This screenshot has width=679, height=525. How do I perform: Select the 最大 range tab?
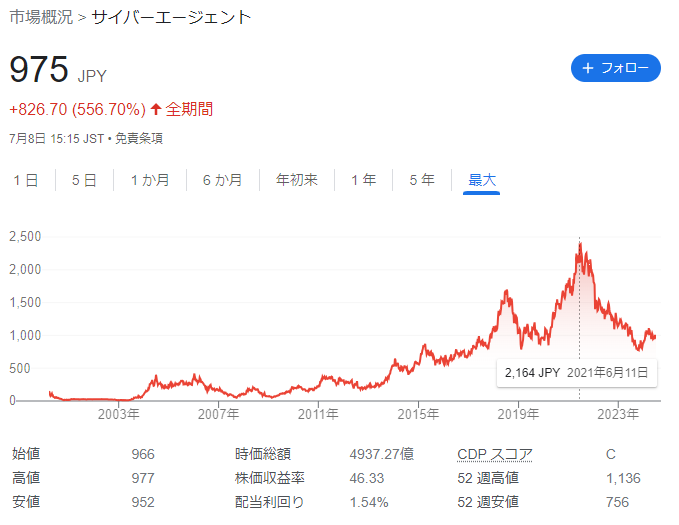482,180
